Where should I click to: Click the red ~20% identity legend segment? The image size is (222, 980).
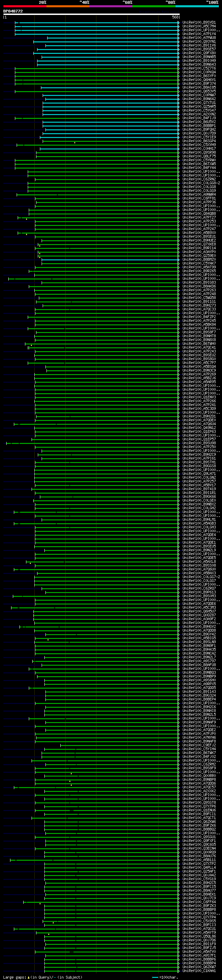click(25, 7)
